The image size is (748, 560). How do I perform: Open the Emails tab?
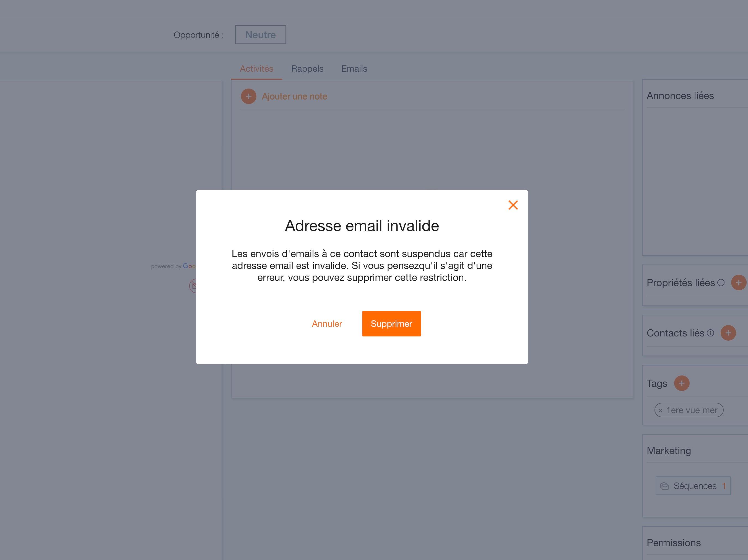click(x=354, y=69)
